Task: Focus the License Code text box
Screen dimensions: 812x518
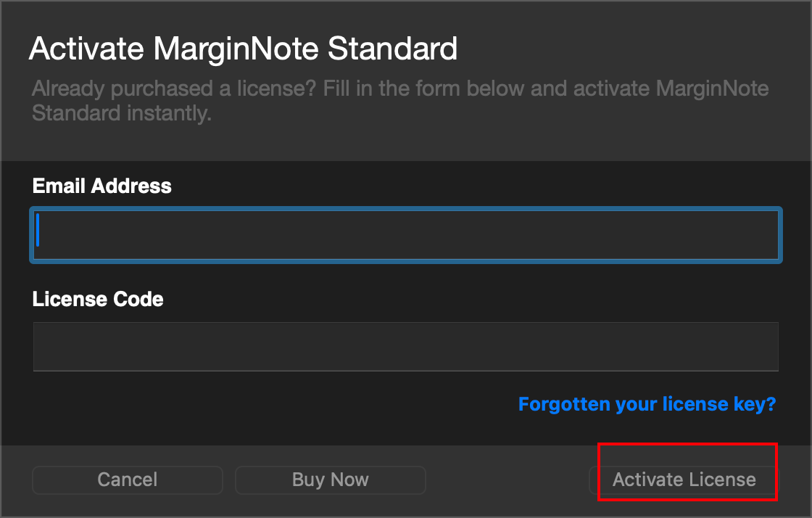Action: (405, 347)
